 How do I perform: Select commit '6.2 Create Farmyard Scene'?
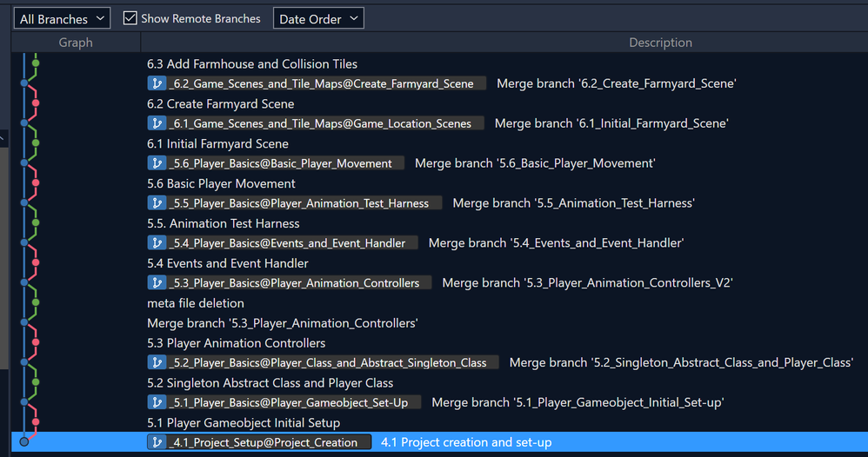220,103
